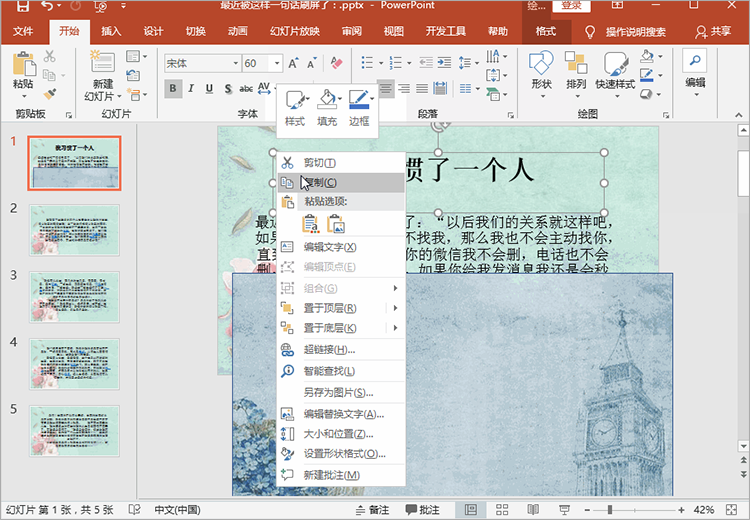Click the Decrease Font Size icon
Image resolution: width=750 pixels, height=520 pixels.
coord(312,63)
